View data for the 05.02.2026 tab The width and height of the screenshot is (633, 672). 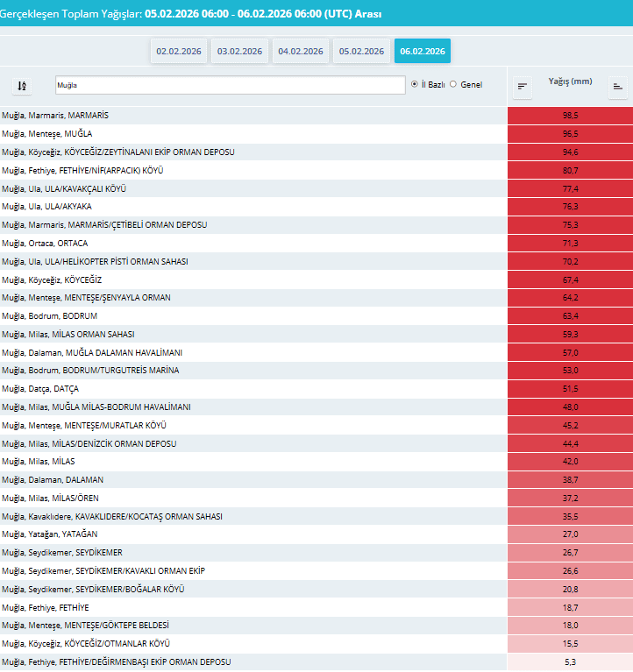click(361, 52)
